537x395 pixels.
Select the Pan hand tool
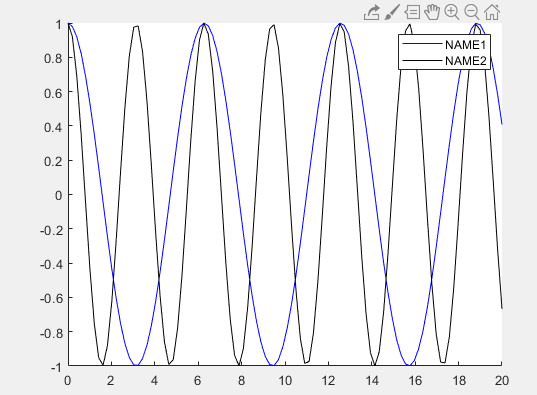(x=432, y=12)
